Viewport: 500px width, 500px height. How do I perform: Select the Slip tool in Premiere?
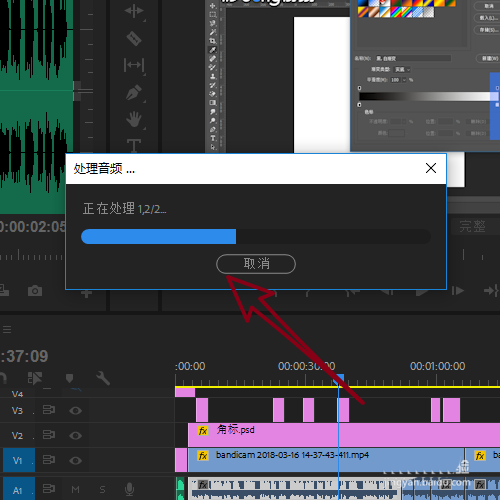point(134,65)
